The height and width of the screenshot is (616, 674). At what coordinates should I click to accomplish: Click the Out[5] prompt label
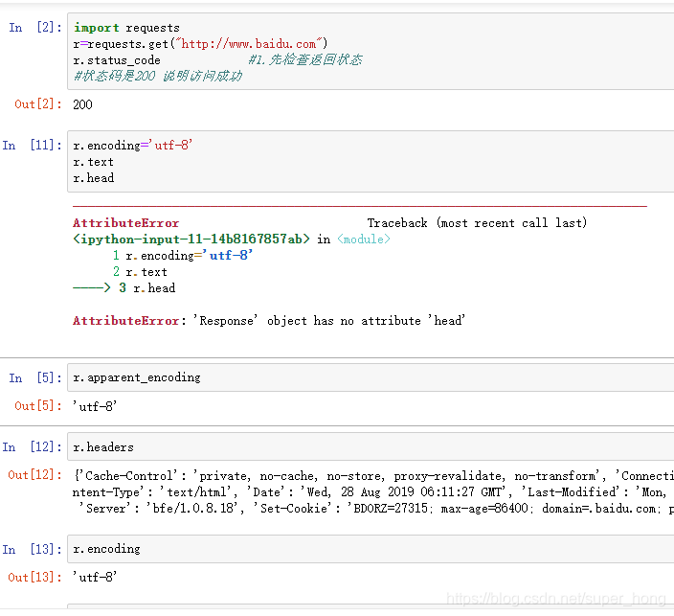38,405
